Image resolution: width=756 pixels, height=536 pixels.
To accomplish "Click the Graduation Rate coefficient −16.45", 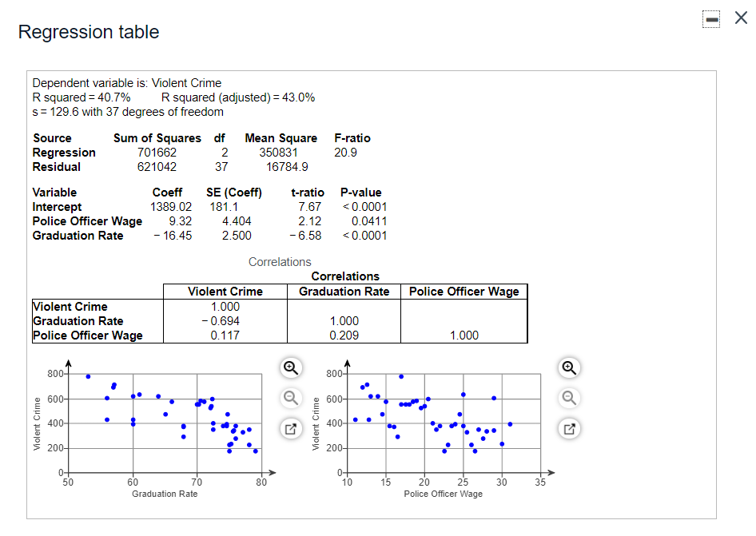I will tap(173, 236).
